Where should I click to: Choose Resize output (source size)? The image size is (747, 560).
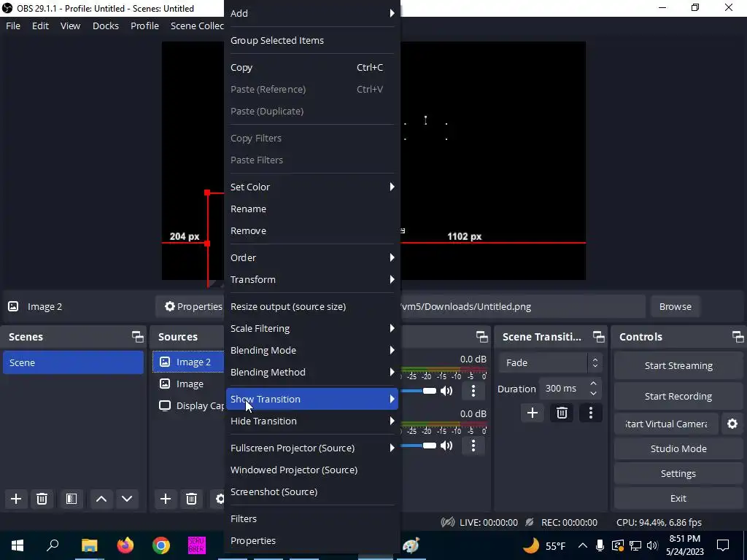pyautogui.click(x=311, y=307)
